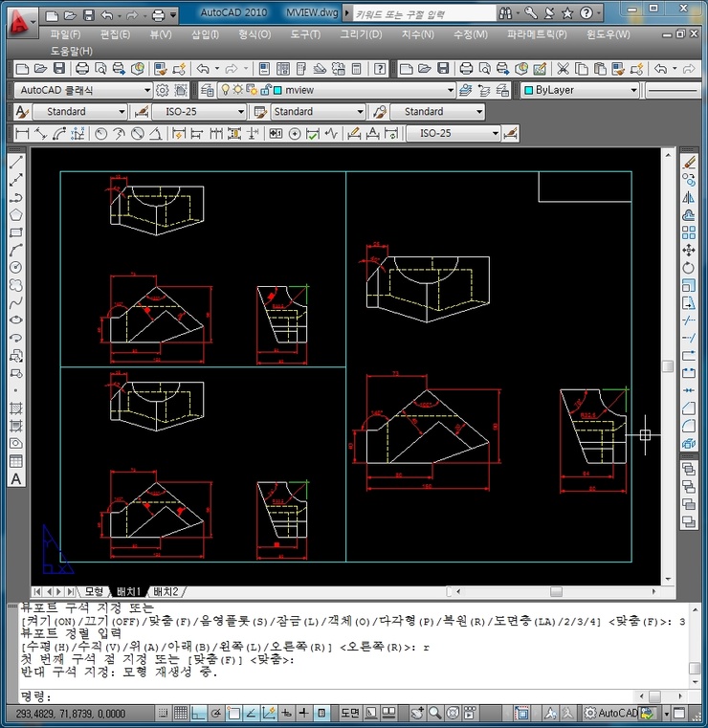Open the 수정(M) menu
708x728 pixels.
(x=471, y=34)
